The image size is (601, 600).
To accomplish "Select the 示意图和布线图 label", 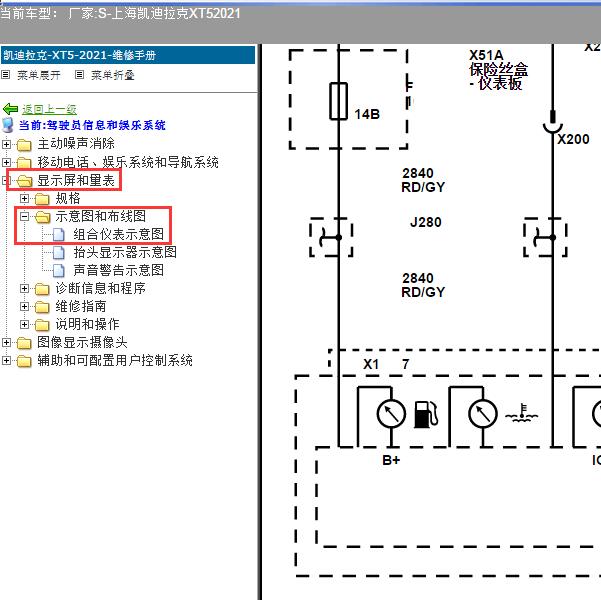I will [x=100, y=216].
